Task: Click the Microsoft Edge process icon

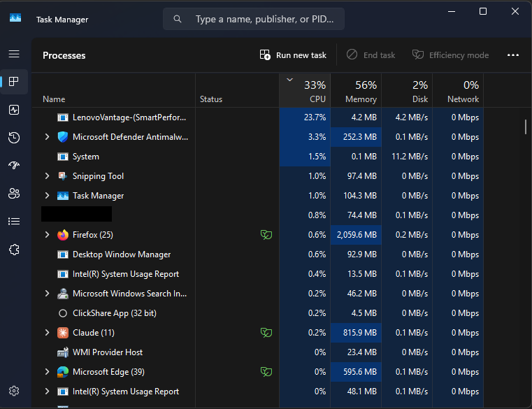Action: click(x=63, y=372)
